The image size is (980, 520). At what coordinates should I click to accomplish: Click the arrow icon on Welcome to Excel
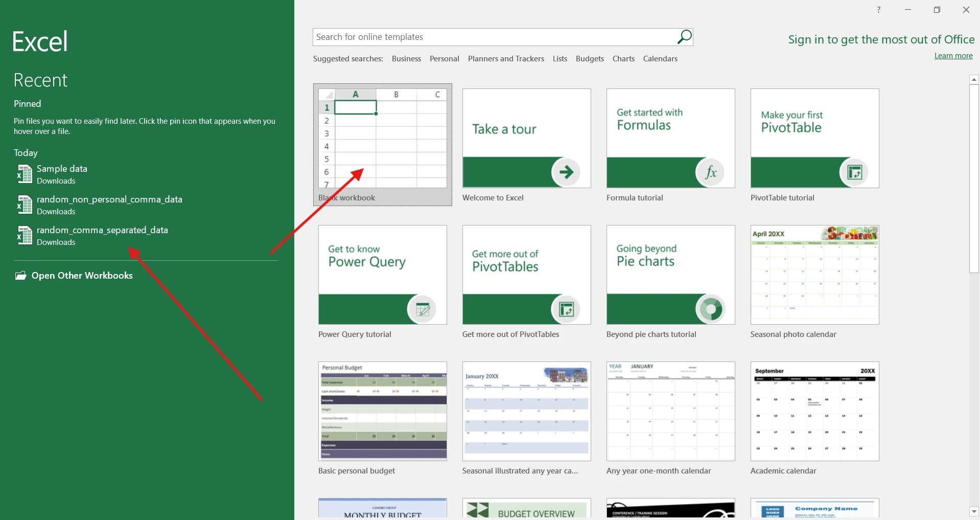[567, 172]
